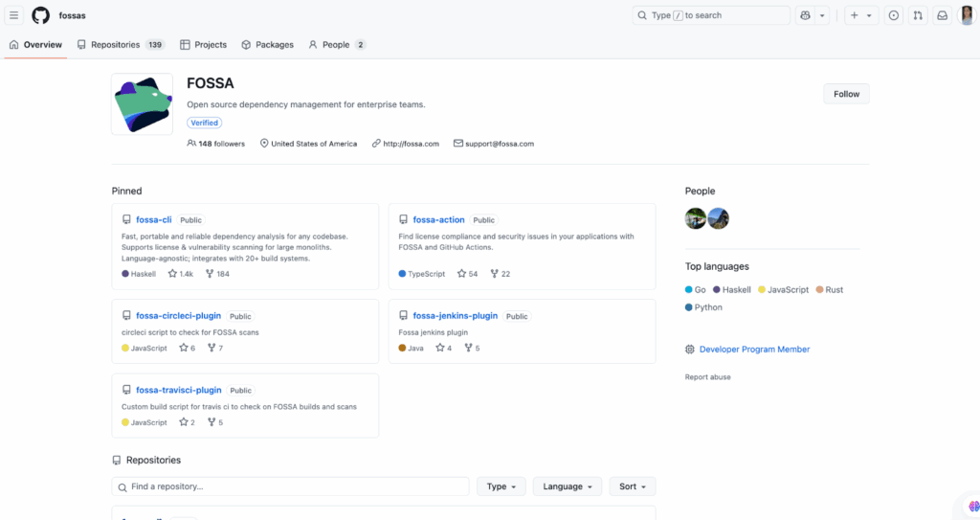The width and height of the screenshot is (980, 520).
Task: Switch to the Projects tab
Action: (x=203, y=44)
